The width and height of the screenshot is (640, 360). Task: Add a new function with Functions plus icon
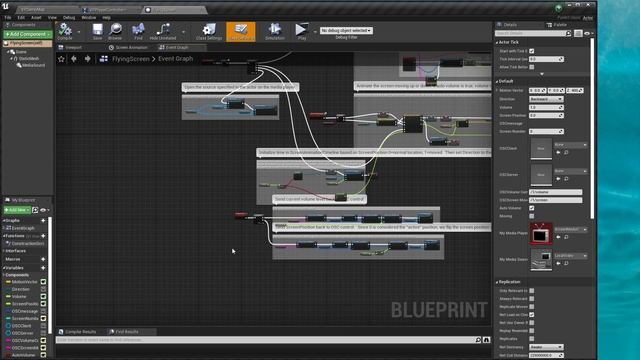point(43,236)
